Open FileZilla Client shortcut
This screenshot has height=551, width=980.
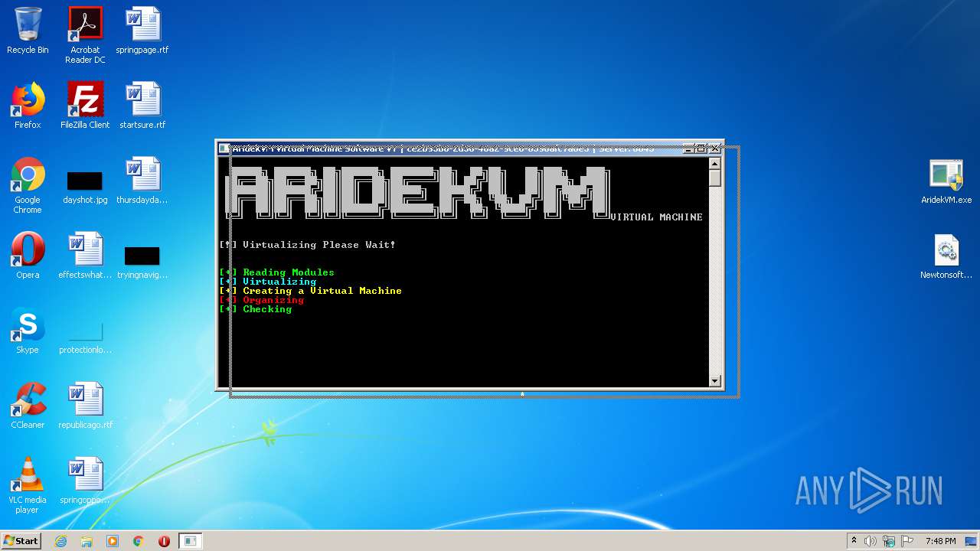[85, 106]
